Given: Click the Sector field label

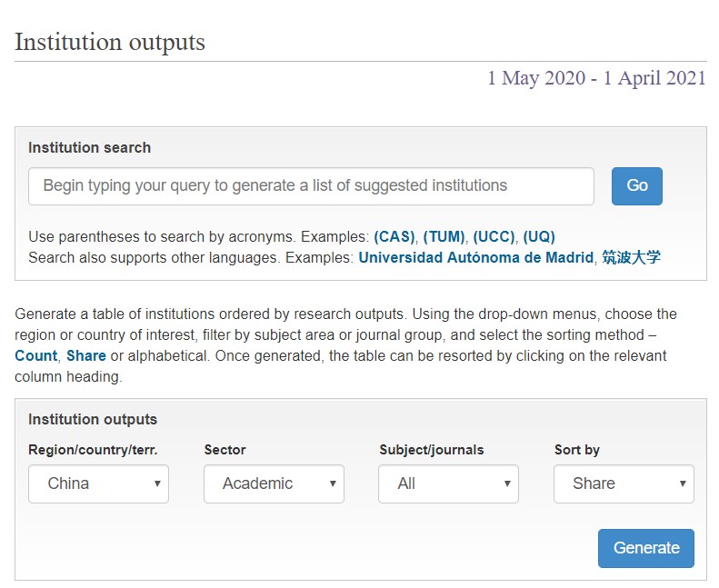Looking at the screenshot, I should click(x=225, y=450).
